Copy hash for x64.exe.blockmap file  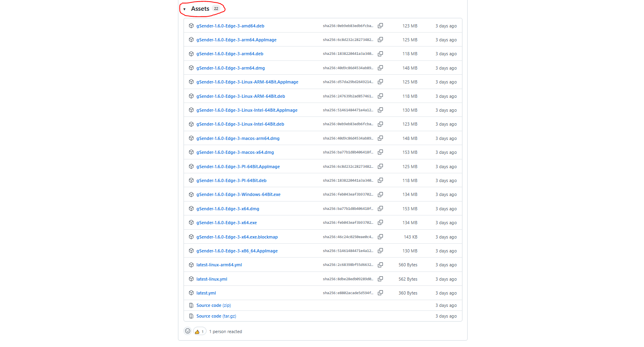click(380, 237)
